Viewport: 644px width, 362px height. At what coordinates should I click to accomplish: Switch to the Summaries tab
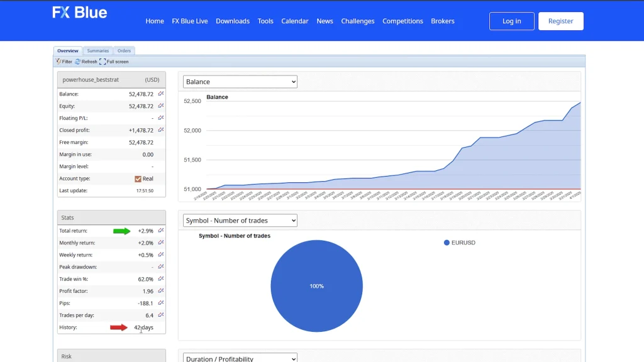pyautogui.click(x=98, y=51)
